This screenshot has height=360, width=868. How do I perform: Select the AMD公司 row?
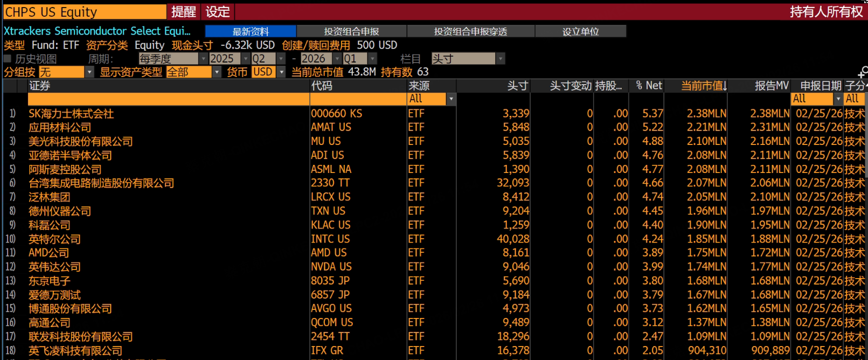[434, 253]
